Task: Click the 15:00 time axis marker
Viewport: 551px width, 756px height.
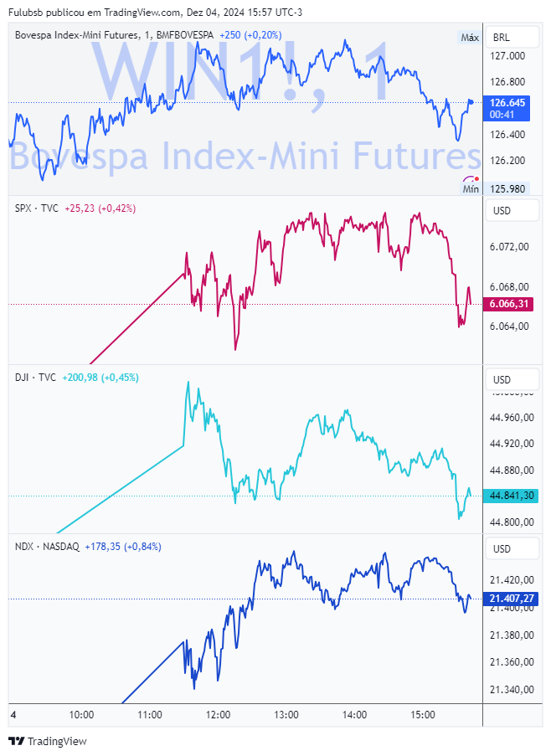Action: click(x=423, y=715)
